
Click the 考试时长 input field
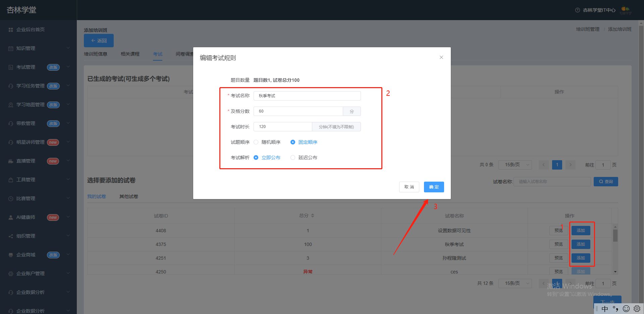[x=283, y=127]
